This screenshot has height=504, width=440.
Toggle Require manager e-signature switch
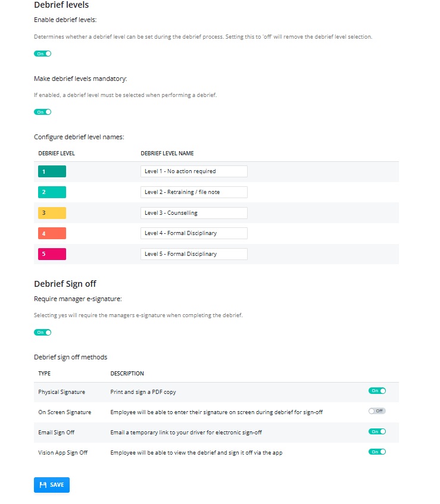click(42, 333)
